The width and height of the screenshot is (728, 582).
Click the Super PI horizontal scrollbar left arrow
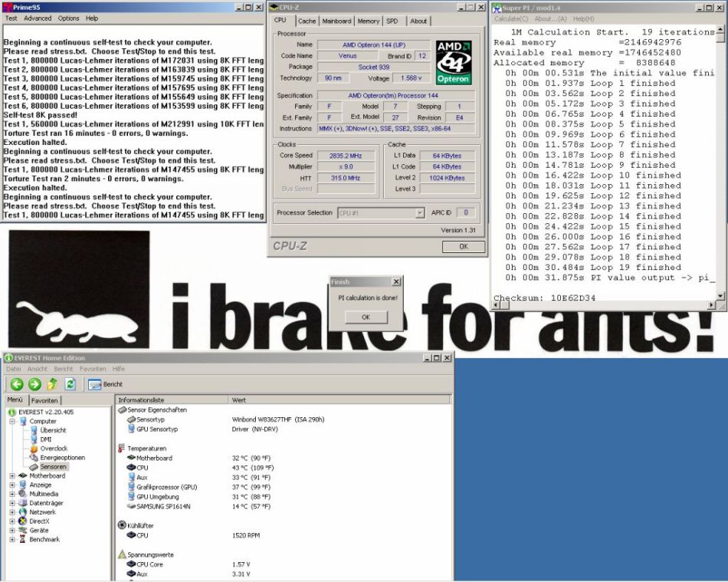click(x=495, y=304)
